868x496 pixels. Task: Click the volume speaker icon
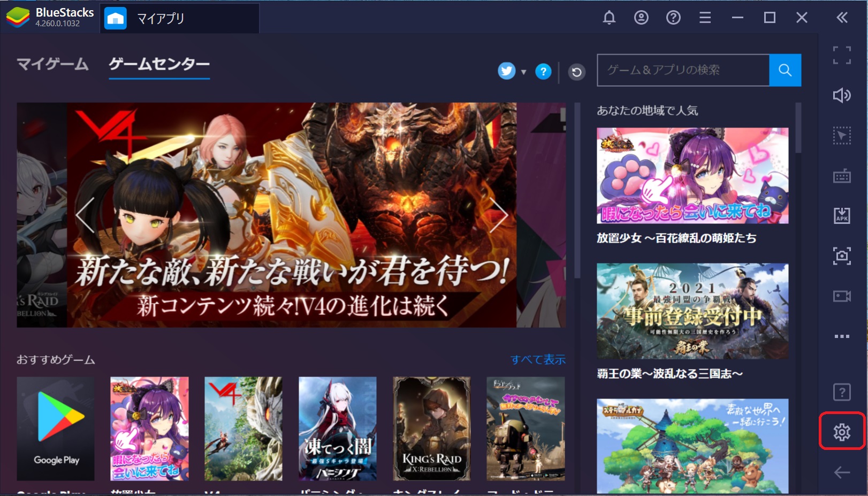click(842, 95)
